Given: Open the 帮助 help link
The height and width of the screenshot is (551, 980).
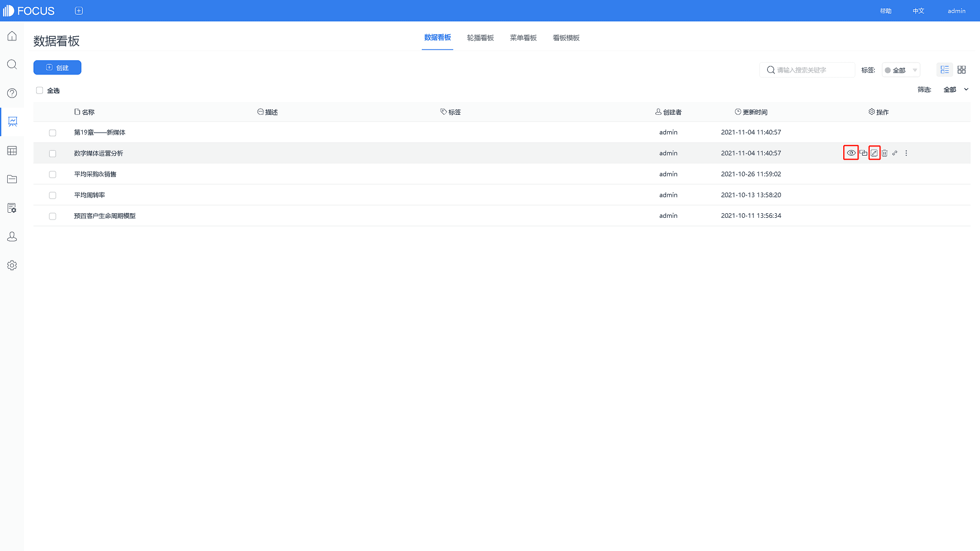Looking at the screenshot, I should coord(886,11).
